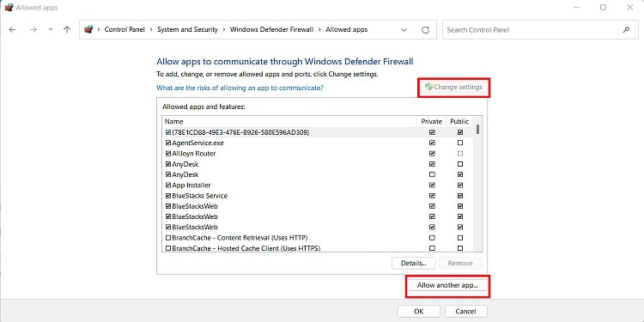Expand chevron after Control Panel breadcrumb
This screenshot has height=322, width=644.
click(151, 29)
